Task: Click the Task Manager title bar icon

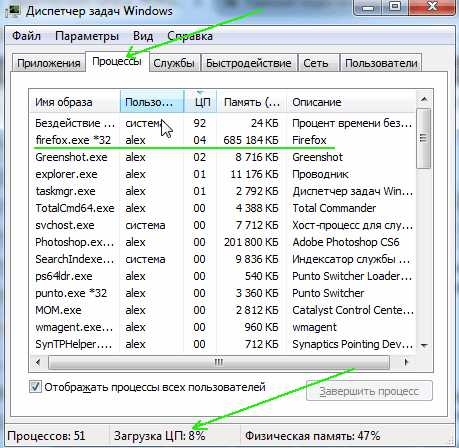Action: (x=13, y=11)
